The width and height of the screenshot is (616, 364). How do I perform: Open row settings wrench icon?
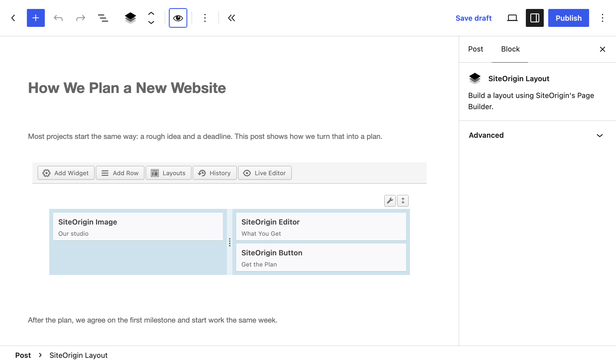coord(390,201)
